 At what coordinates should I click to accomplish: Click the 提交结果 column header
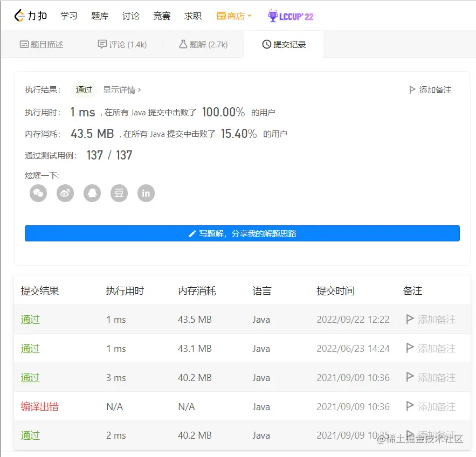(40, 290)
